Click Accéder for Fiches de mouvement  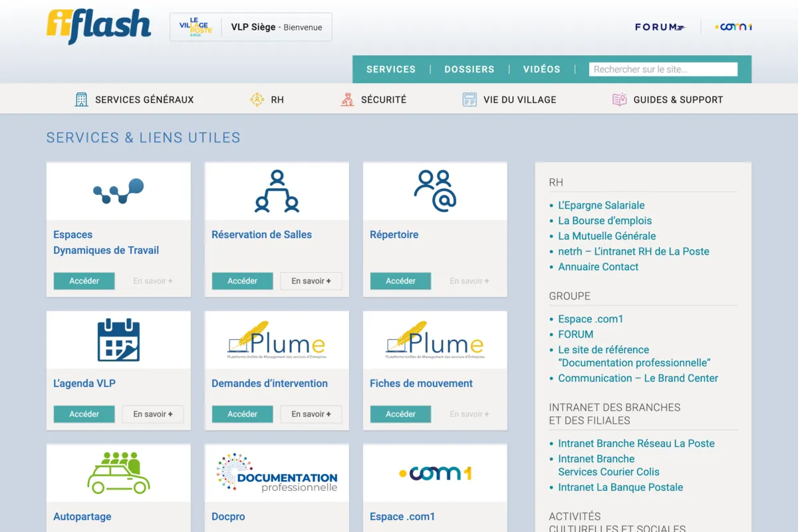400,414
